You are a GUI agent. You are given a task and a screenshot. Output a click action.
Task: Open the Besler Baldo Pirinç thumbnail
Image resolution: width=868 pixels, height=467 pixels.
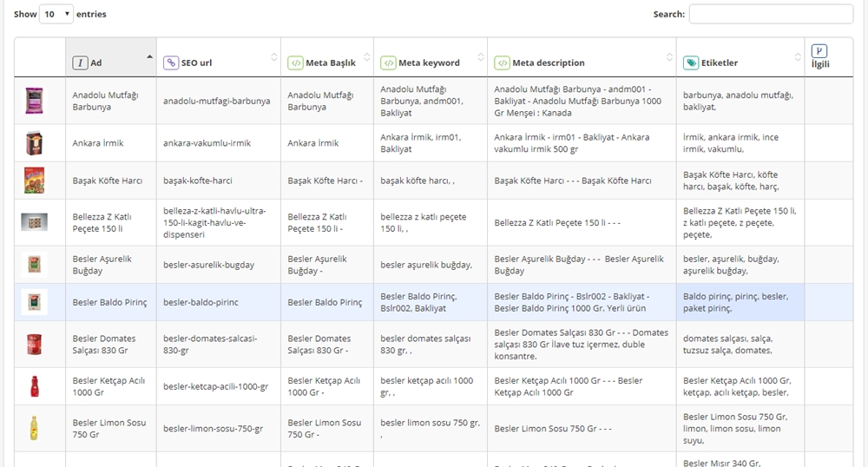tap(35, 302)
